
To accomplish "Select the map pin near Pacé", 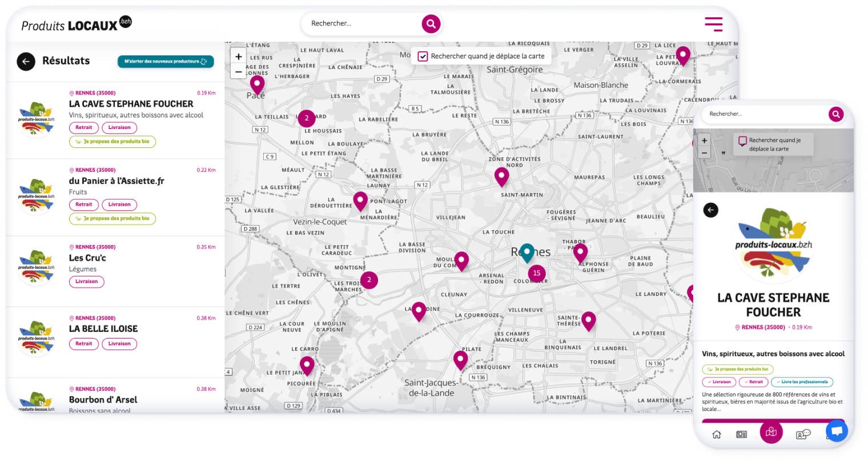I will pyautogui.click(x=258, y=85).
